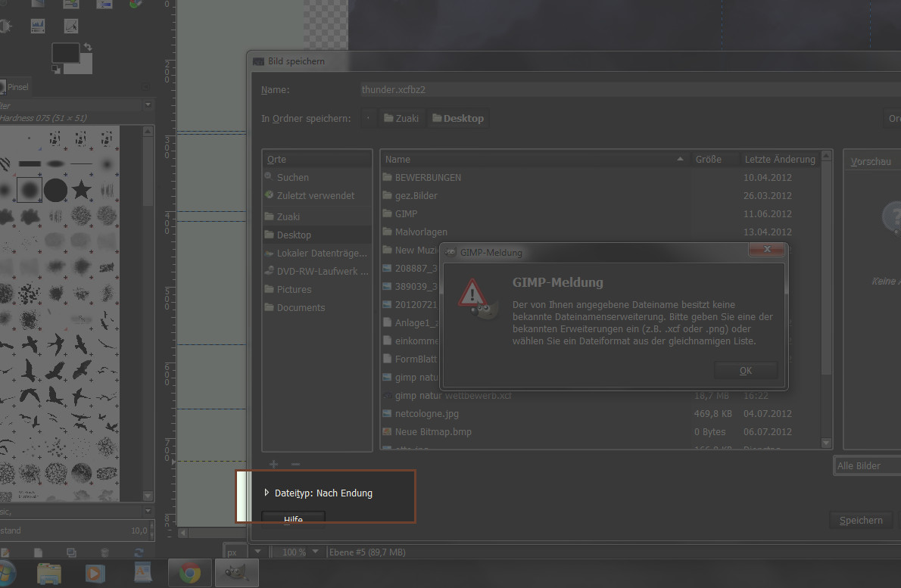The height and width of the screenshot is (588, 901).
Task: Open the brush tag dropdown above Abstand
Action: 148,511
